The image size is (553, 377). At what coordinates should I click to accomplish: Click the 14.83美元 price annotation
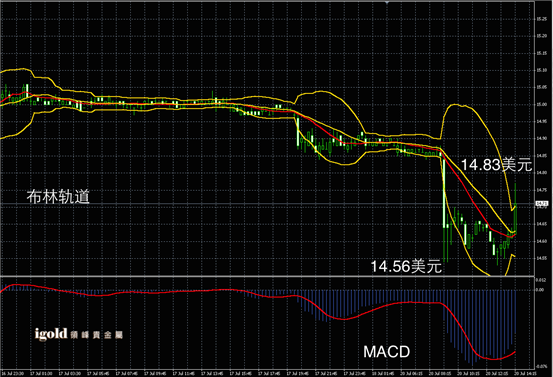pyautogui.click(x=496, y=165)
